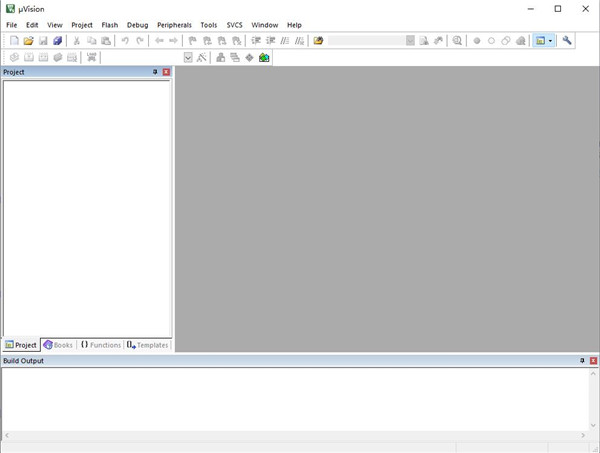
Task: Create a new file from the toolbar
Action: click(14, 41)
